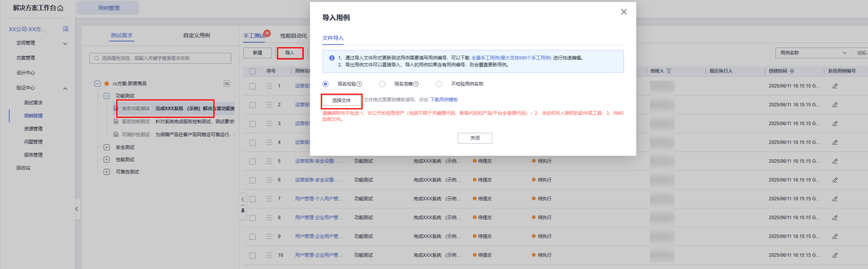Click the collapse-all icon beside xx方案-联营商品

pos(227,84)
